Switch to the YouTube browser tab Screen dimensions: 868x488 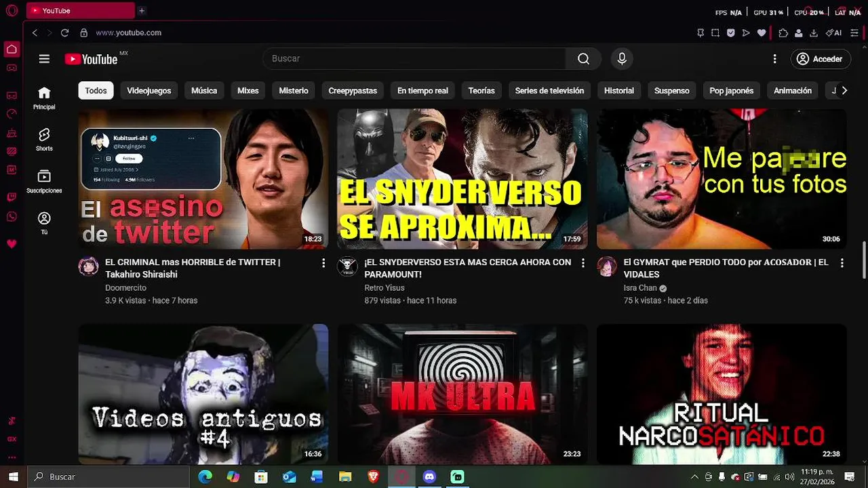[80, 11]
